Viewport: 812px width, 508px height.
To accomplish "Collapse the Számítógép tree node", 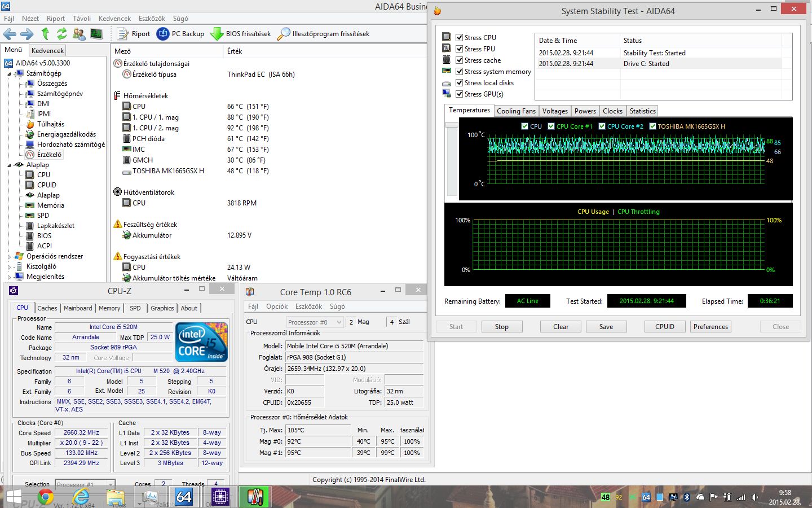I will tap(9, 73).
